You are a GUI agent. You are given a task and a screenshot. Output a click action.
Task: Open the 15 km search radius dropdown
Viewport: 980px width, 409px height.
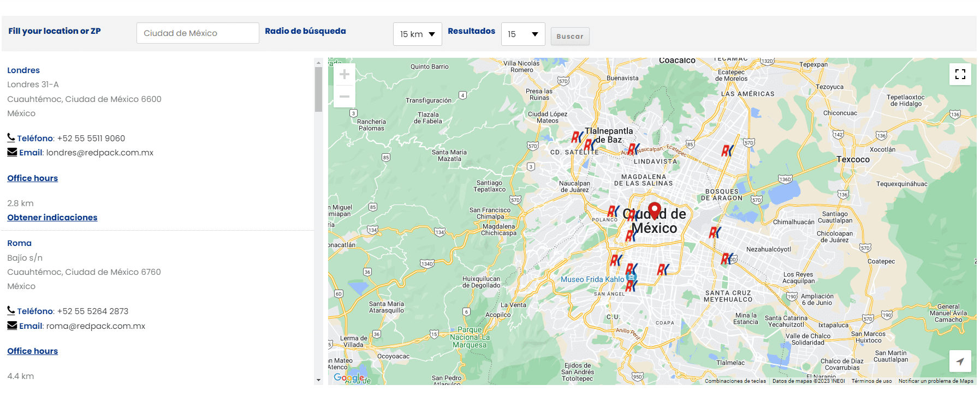pyautogui.click(x=417, y=34)
